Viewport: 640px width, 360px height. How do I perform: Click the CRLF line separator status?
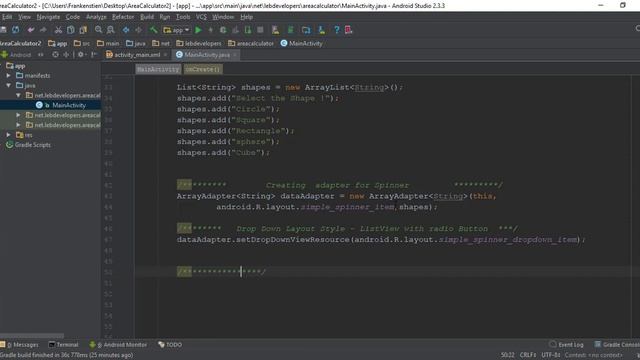tap(528, 355)
